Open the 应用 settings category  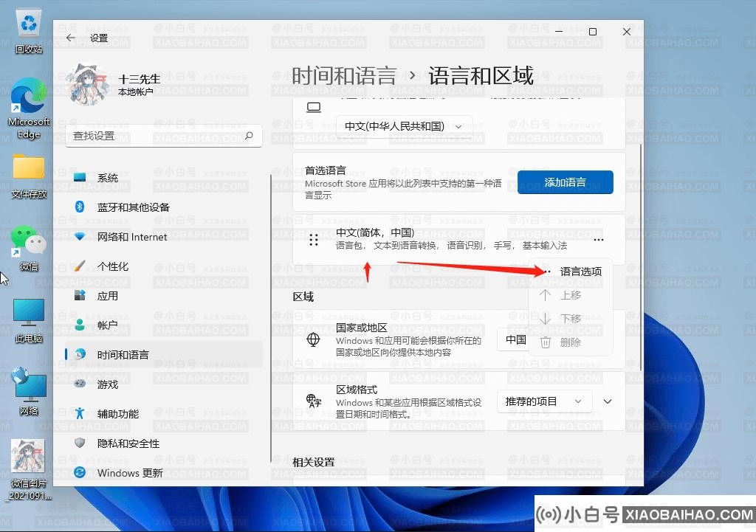point(164,296)
